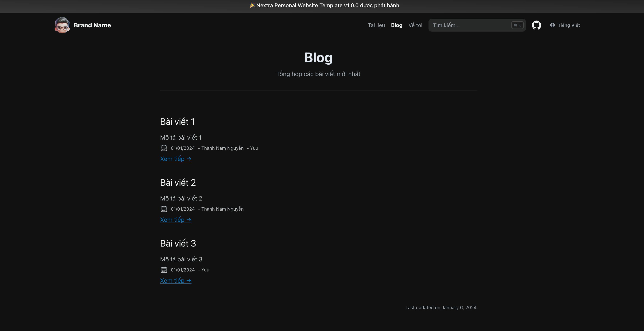The width and height of the screenshot is (644, 331).
Task: Open the Tiếng Việt language dropdown
Action: [565, 25]
